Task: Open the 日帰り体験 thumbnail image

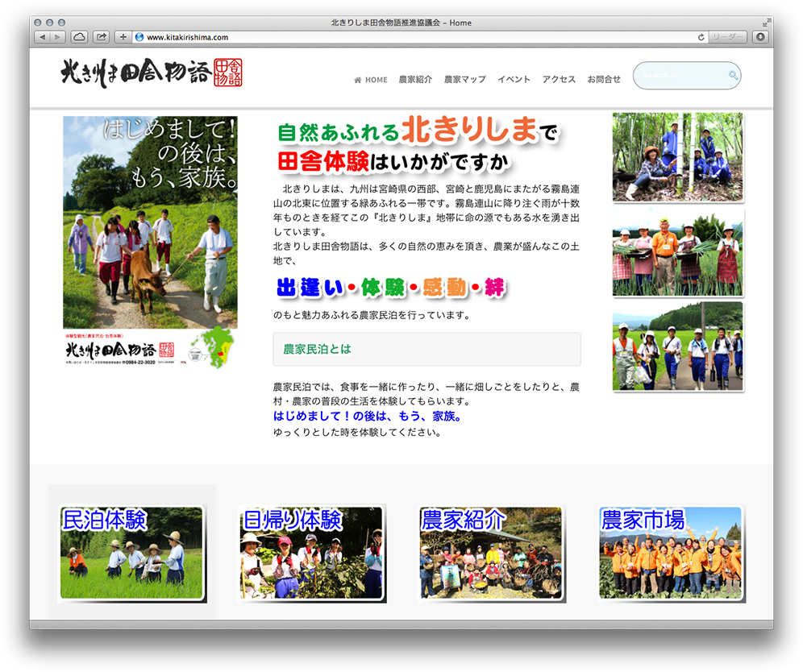Action: tap(312, 553)
